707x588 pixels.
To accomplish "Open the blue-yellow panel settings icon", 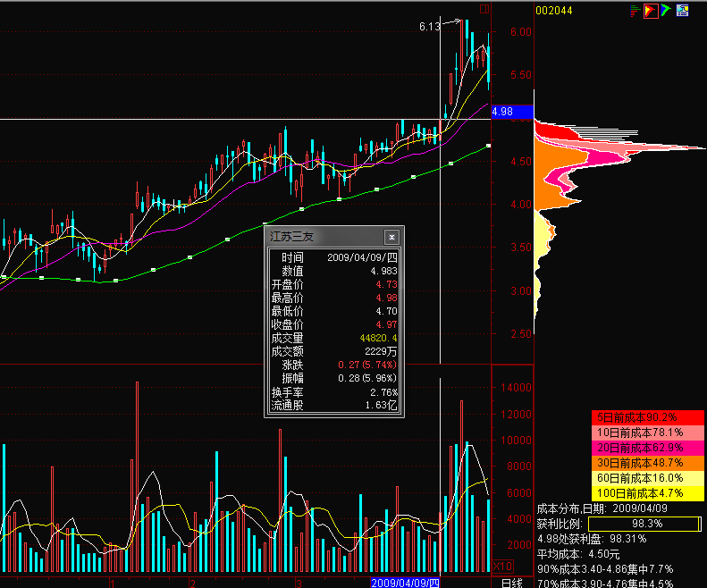I will click(683, 11).
